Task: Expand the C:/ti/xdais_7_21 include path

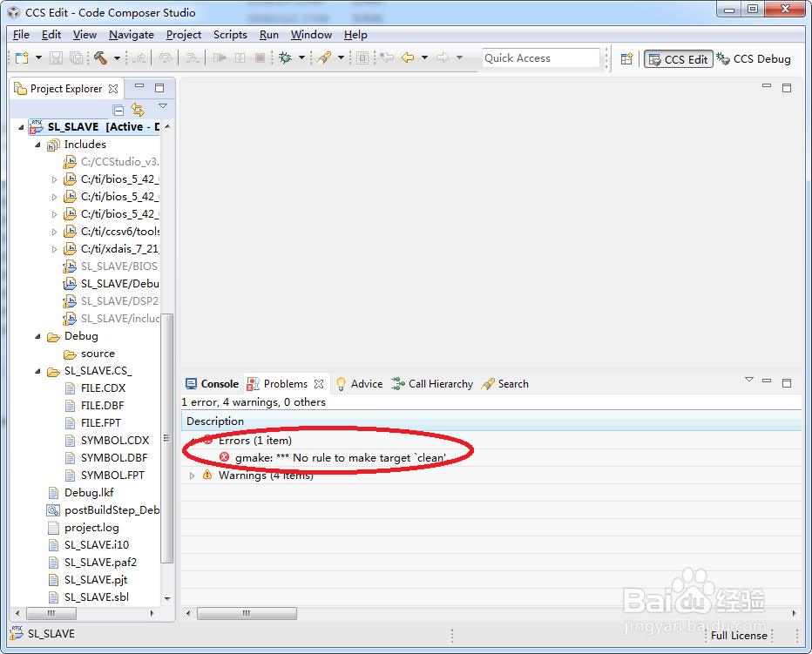Action: pyautogui.click(x=54, y=250)
